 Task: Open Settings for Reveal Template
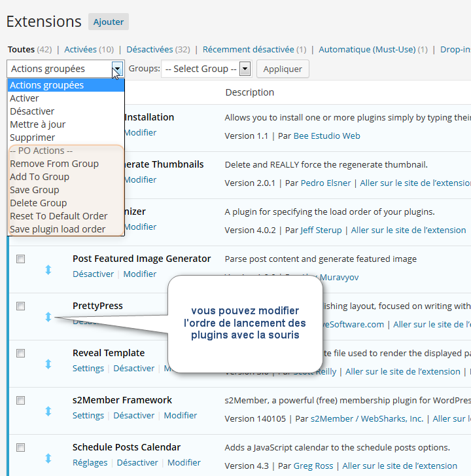point(88,368)
